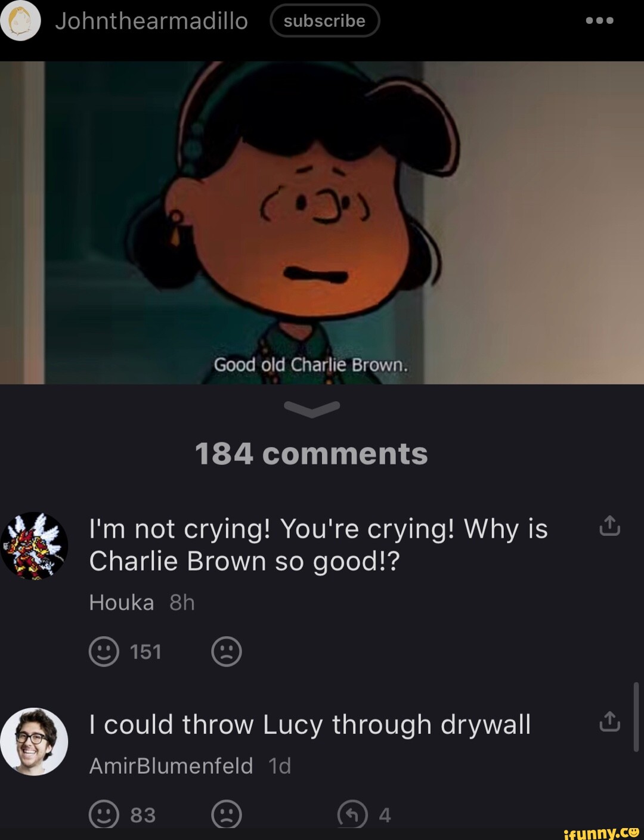Image resolution: width=644 pixels, height=840 pixels.
Task: Subscribe to Johnthearmadillo
Action: pyautogui.click(x=324, y=21)
